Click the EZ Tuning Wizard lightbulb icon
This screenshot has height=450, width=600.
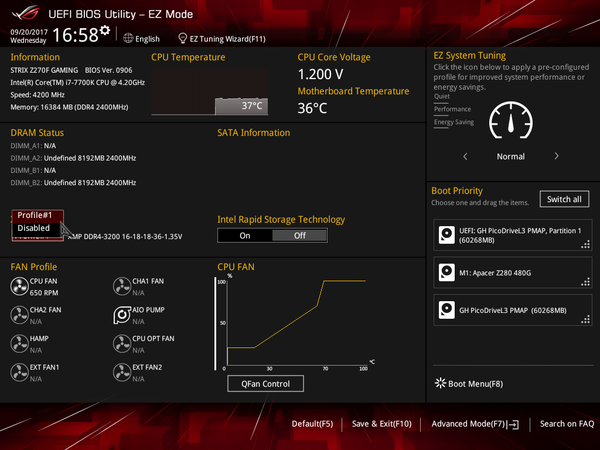coord(183,38)
